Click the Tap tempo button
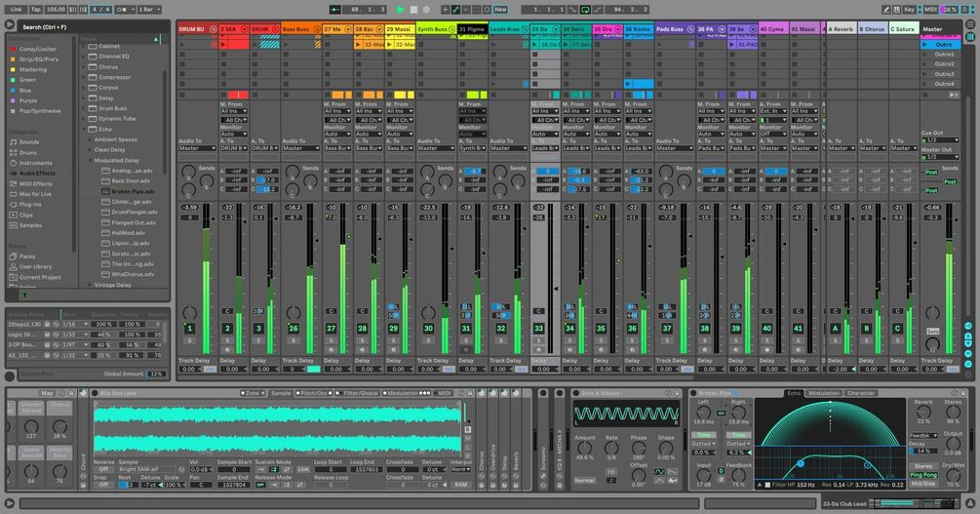Viewport: 980px width, 514px height. tap(36, 10)
